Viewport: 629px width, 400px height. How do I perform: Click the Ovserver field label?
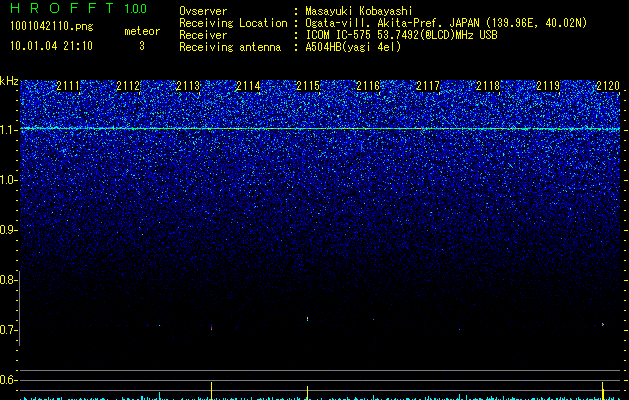click(x=203, y=11)
